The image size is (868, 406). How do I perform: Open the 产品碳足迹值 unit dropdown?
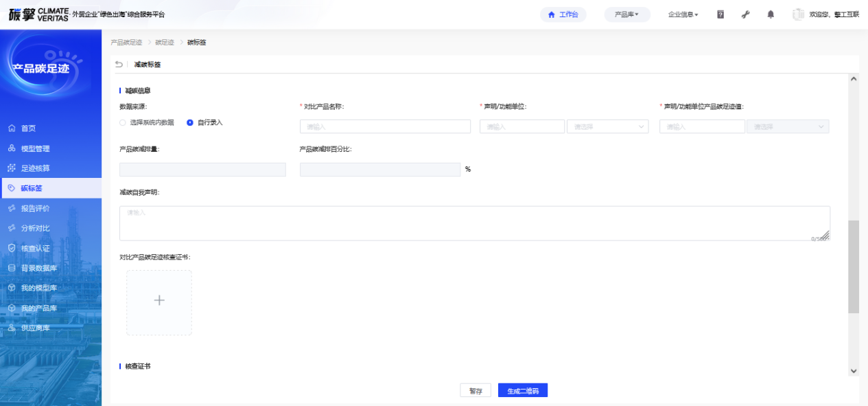(787, 126)
